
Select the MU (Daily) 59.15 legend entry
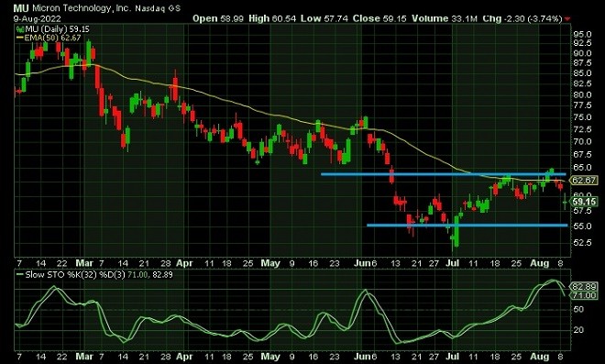(x=57, y=29)
